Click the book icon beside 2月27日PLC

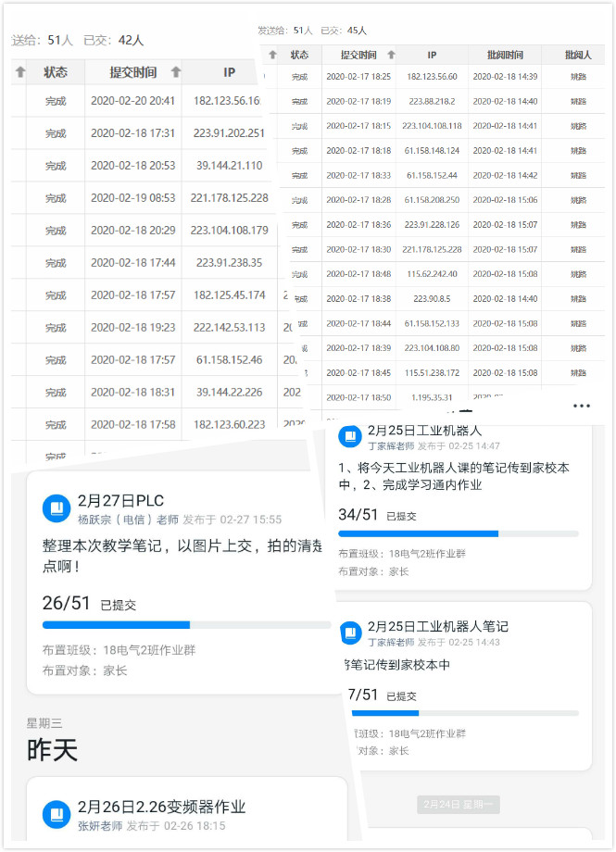pos(57,508)
